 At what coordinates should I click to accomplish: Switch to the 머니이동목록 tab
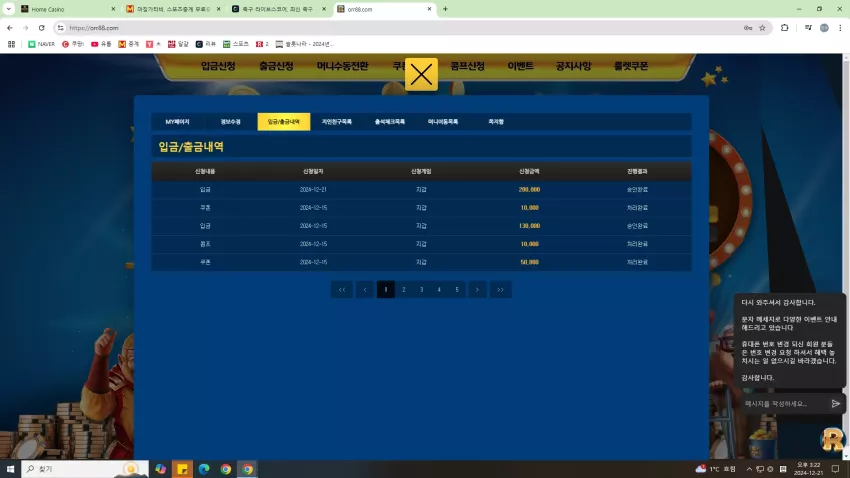(443, 122)
